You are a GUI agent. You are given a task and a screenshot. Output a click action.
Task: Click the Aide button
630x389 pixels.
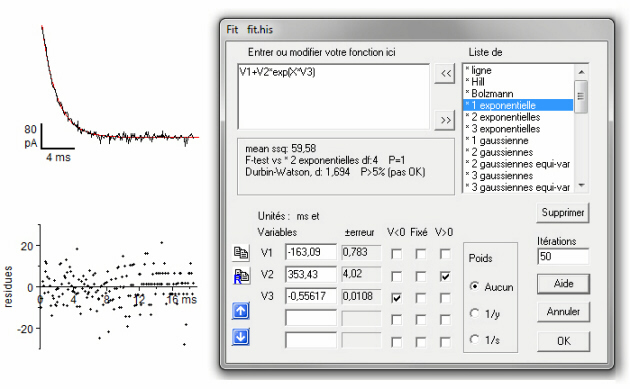(563, 284)
